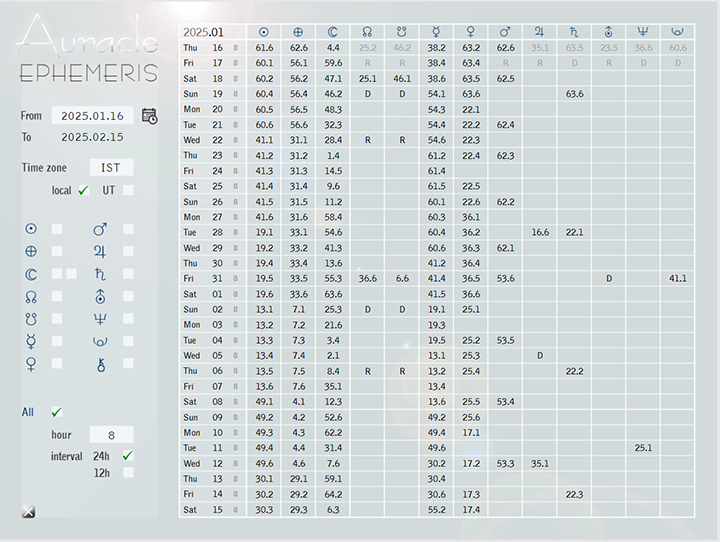Screen dimensions: 720x542
Task: Toggle the 24h interval checkbox
Action: click(x=128, y=456)
